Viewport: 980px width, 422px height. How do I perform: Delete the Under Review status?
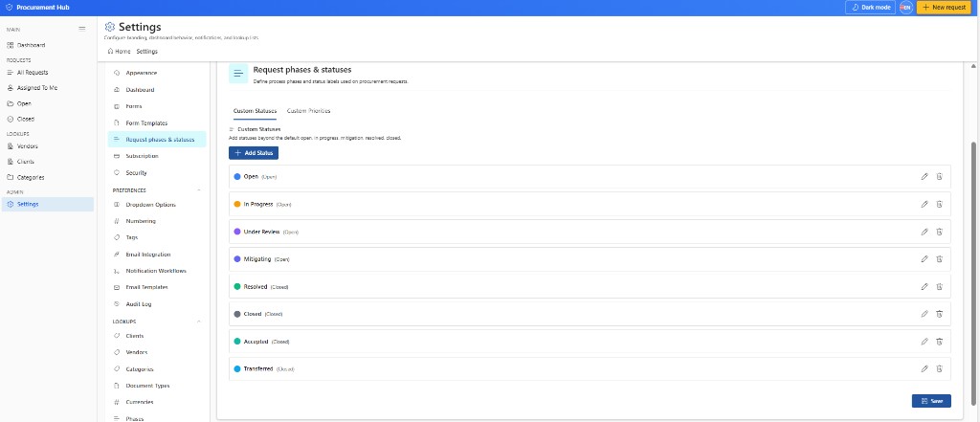pyautogui.click(x=939, y=232)
